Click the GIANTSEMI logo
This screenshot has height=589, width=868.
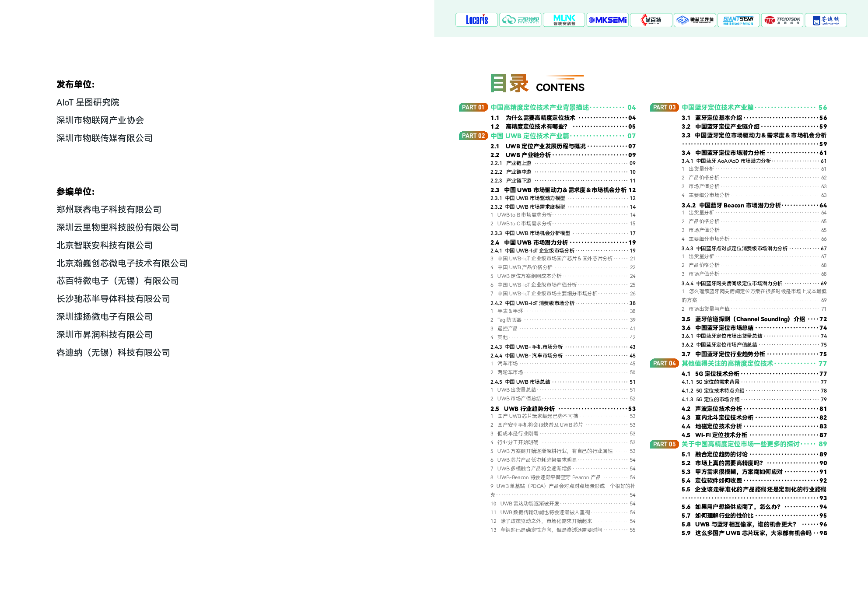(x=738, y=20)
